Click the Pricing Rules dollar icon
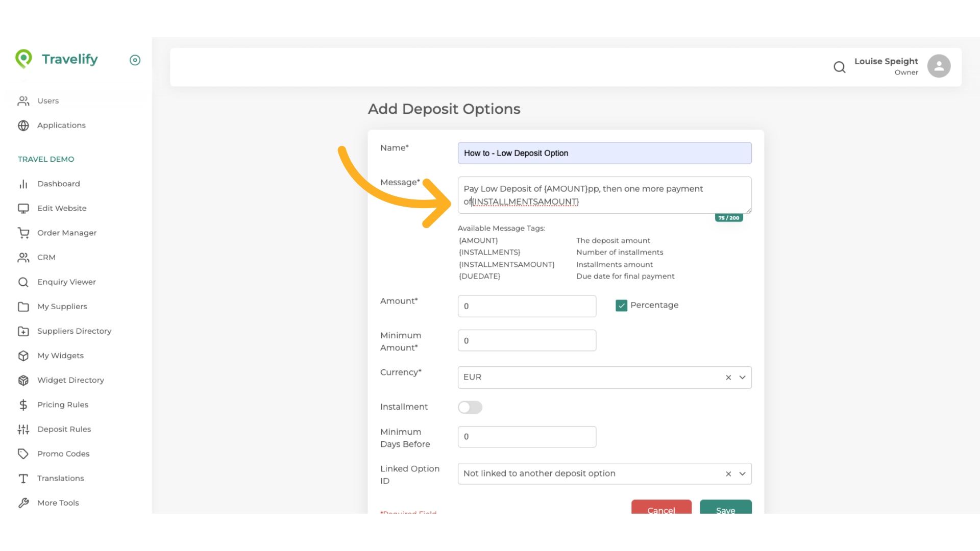The width and height of the screenshot is (980, 551). [23, 405]
